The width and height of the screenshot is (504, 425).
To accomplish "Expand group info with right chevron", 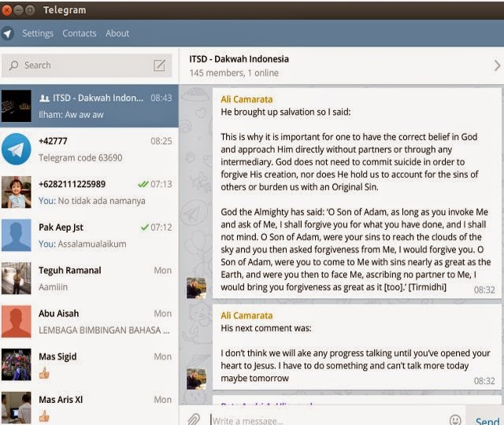I will (497, 65).
